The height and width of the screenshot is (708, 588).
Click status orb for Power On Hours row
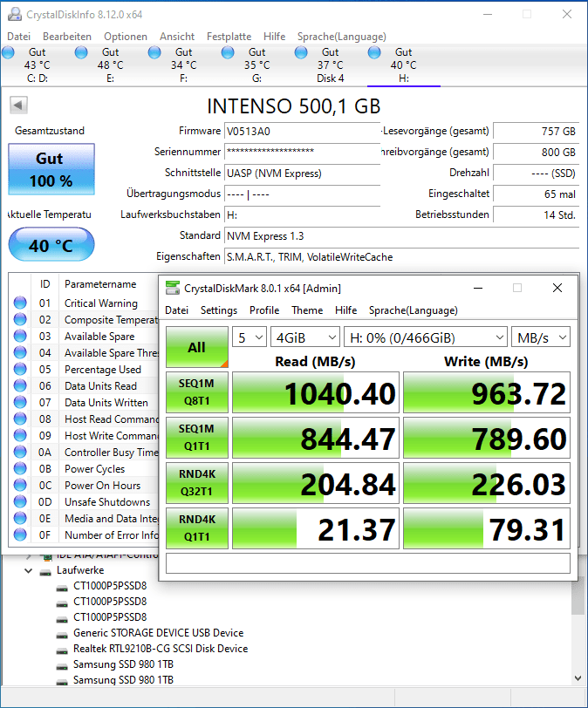coord(20,485)
